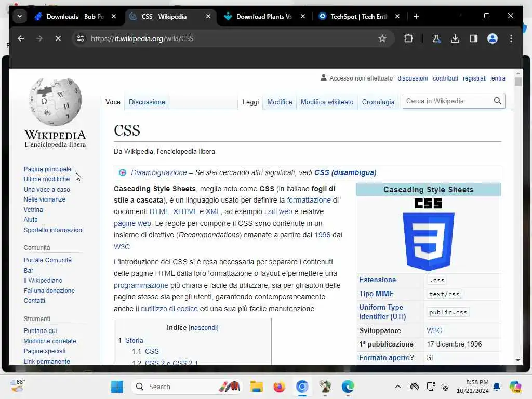Select the Voce tab

coord(113,102)
